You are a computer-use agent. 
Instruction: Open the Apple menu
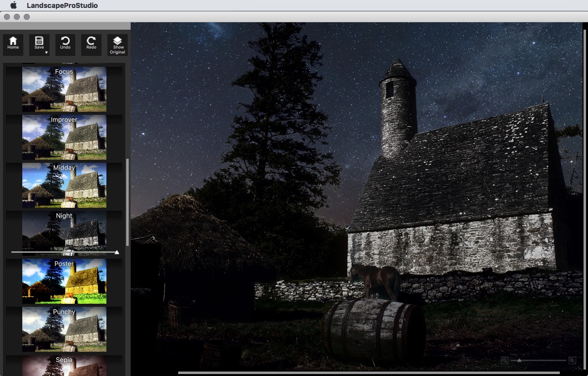pos(13,5)
